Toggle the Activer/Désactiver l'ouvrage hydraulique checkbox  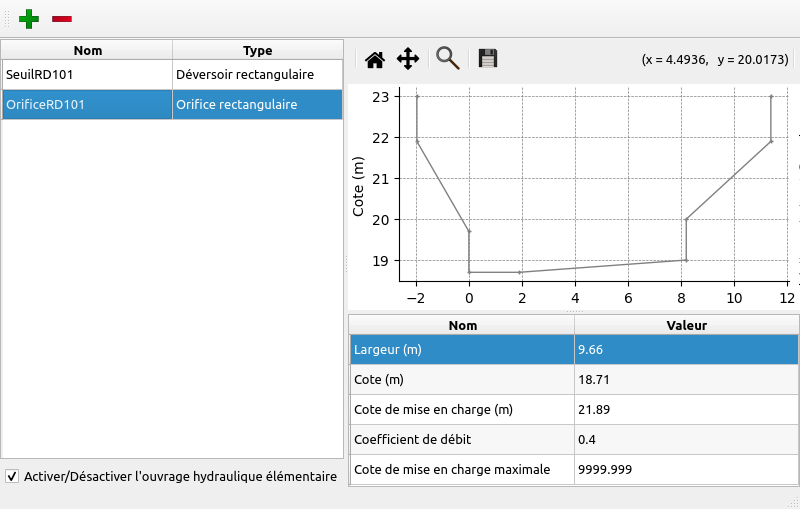[12, 477]
